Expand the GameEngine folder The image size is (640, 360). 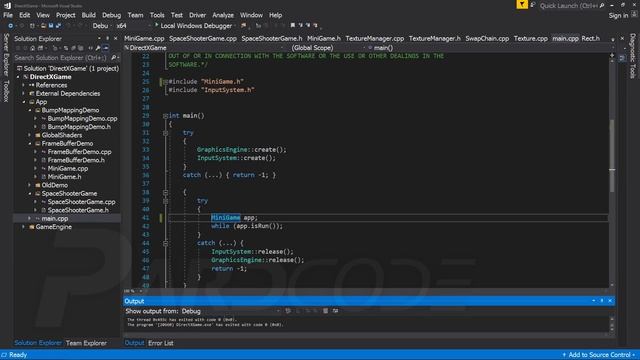point(24,227)
